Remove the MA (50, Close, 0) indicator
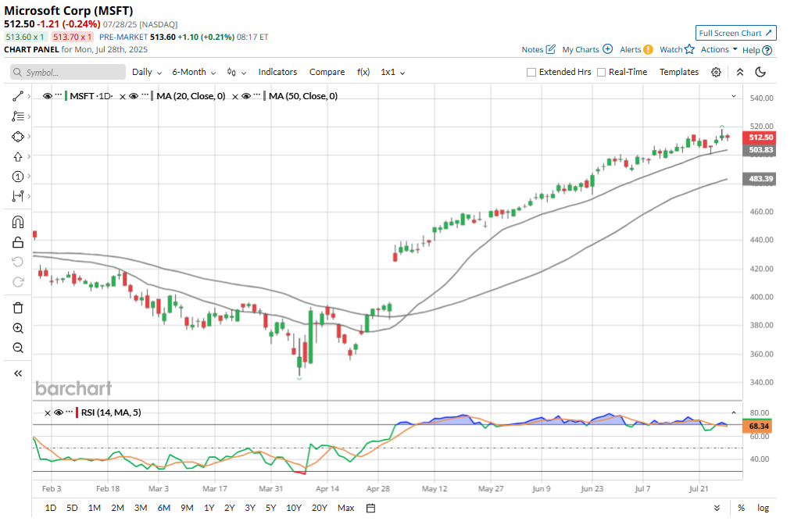Viewport: 794px width, 532px height. click(235, 96)
